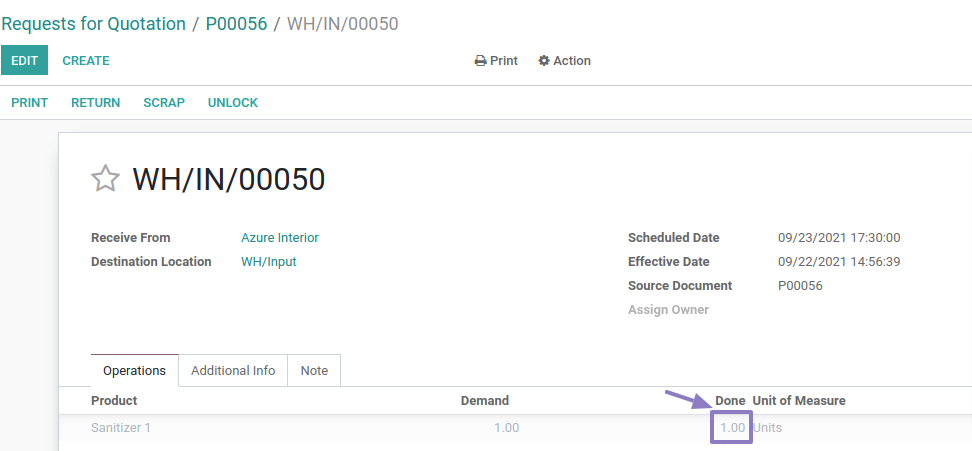Open the Azure Interior vendor link
This screenshot has height=451, width=972.
(x=280, y=238)
